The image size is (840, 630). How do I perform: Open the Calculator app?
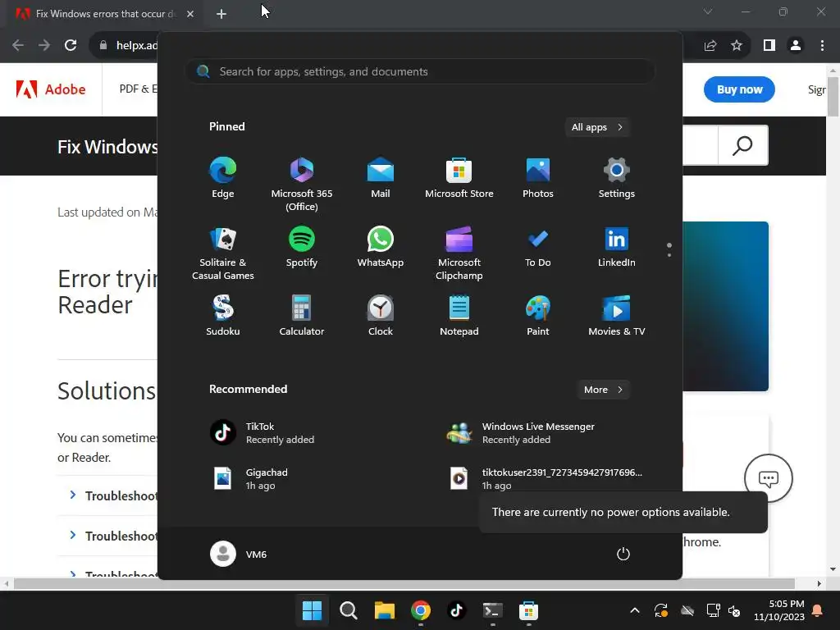(302, 316)
